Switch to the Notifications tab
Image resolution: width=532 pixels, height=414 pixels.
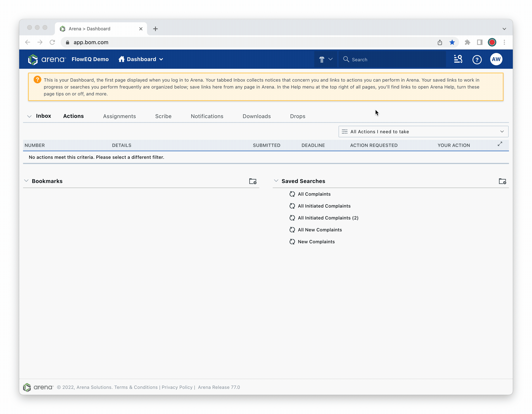[x=207, y=116]
